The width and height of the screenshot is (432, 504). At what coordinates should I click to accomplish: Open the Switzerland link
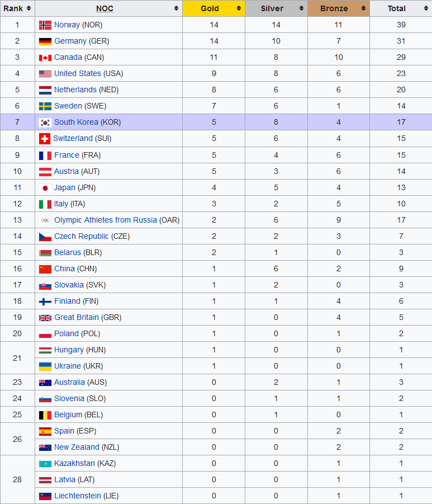(73, 138)
